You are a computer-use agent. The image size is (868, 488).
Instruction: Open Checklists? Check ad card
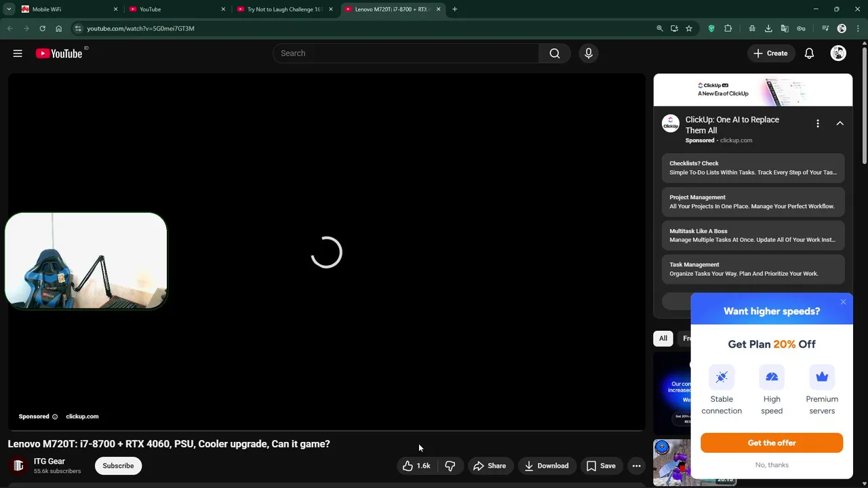click(x=753, y=167)
